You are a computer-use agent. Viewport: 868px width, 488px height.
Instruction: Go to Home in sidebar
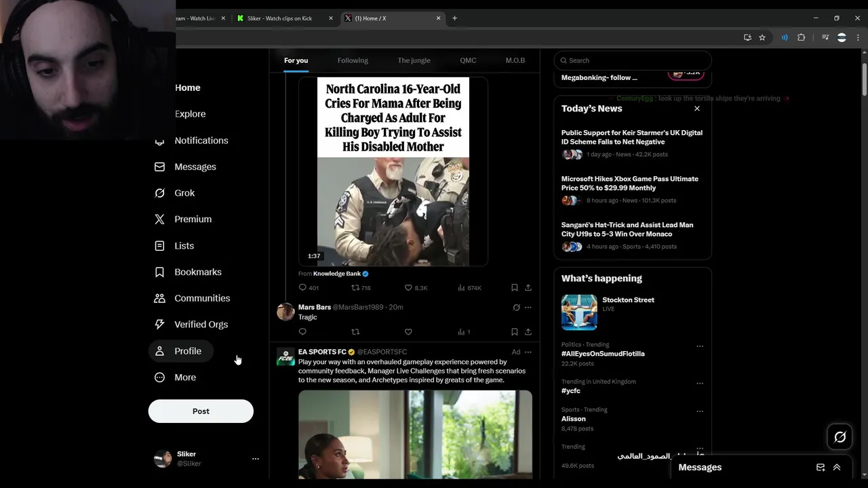tap(187, 87)
